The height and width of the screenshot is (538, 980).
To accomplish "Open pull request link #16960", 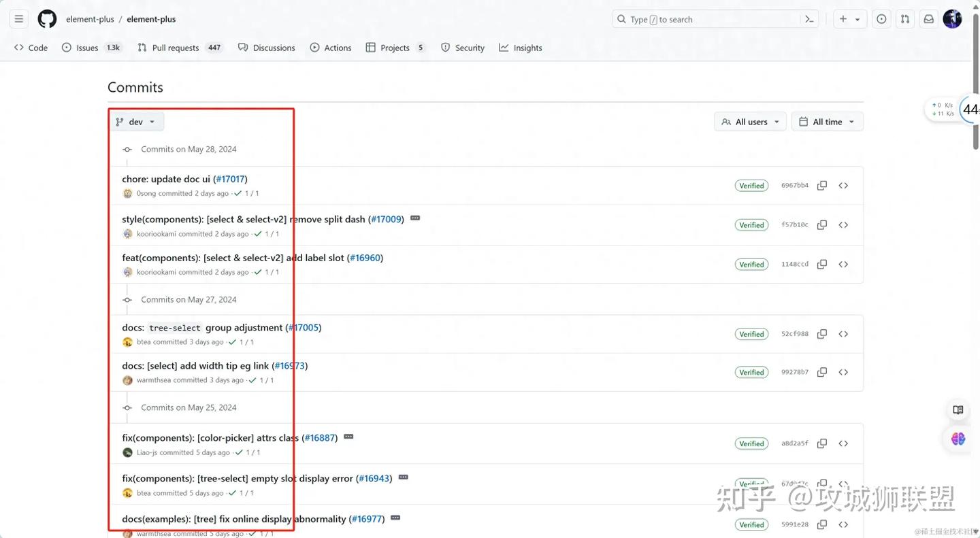I will (365, 258).
